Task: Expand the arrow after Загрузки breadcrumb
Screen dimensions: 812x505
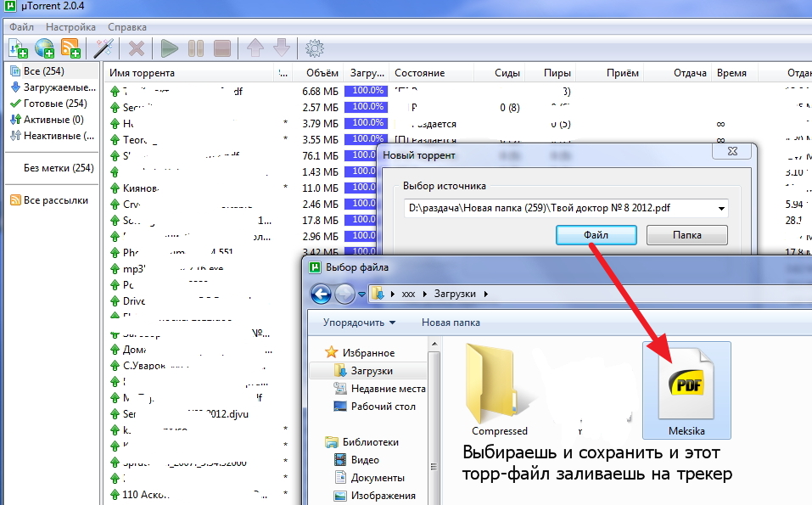Action: tap(485, 294)
